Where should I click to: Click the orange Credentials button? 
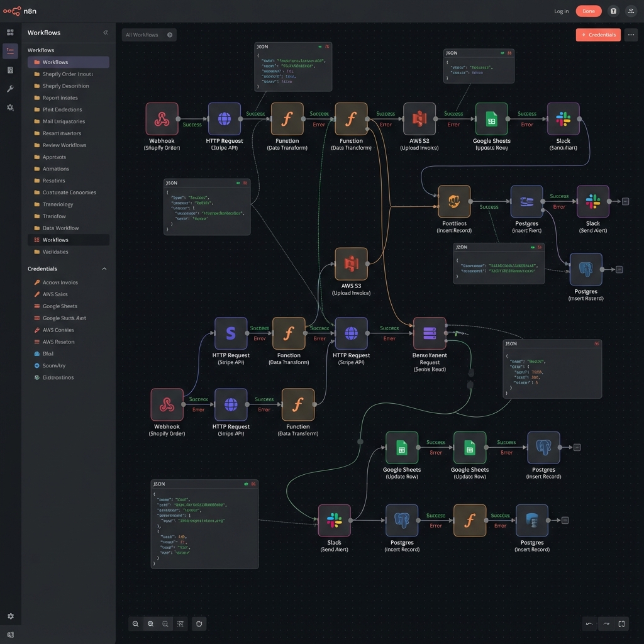click(x=597, y=35)
